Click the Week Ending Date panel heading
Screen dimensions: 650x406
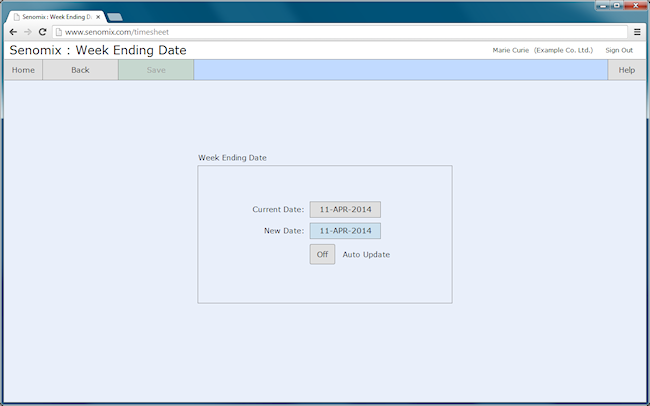pos(232,158)
